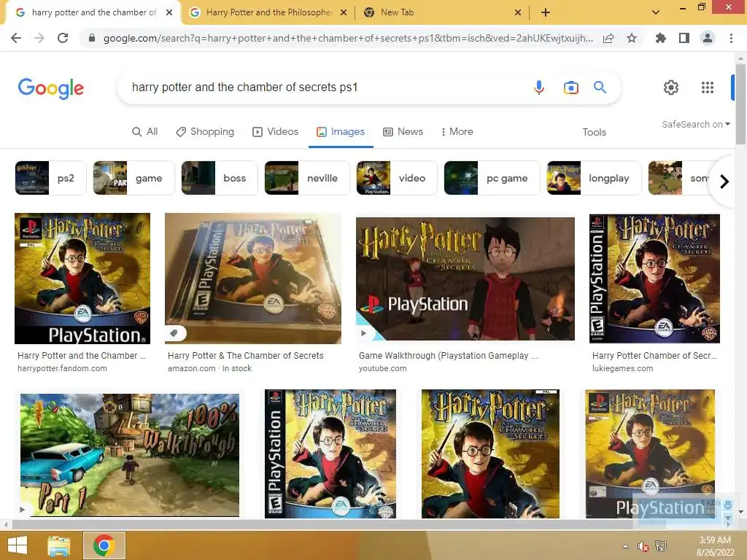Open the Chrome three-dot menu
The image size is (747, 560).
(x=731, y=38)
